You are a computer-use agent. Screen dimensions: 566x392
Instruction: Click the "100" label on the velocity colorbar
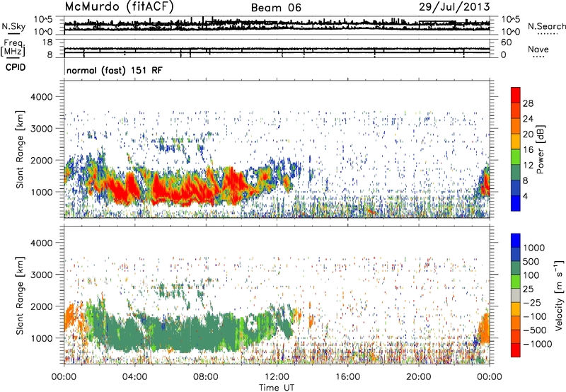[531, 275]
